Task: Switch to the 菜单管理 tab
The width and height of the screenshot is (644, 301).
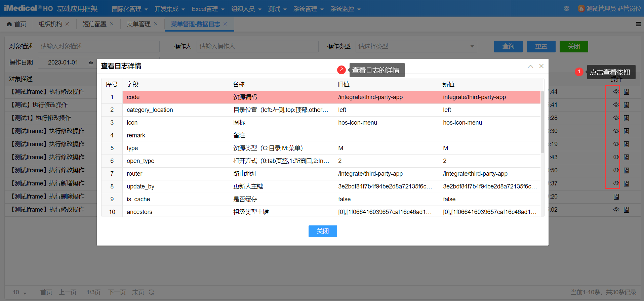Action: (x=138, y=24)
